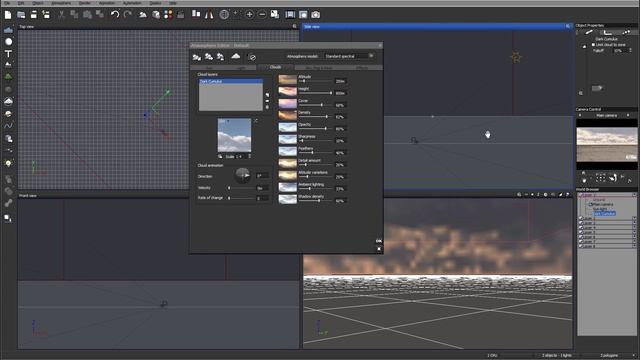Select the 3D Text tool
Image resolution: width=640 pixels, height=360 pixels.
[x=8, y=53]
